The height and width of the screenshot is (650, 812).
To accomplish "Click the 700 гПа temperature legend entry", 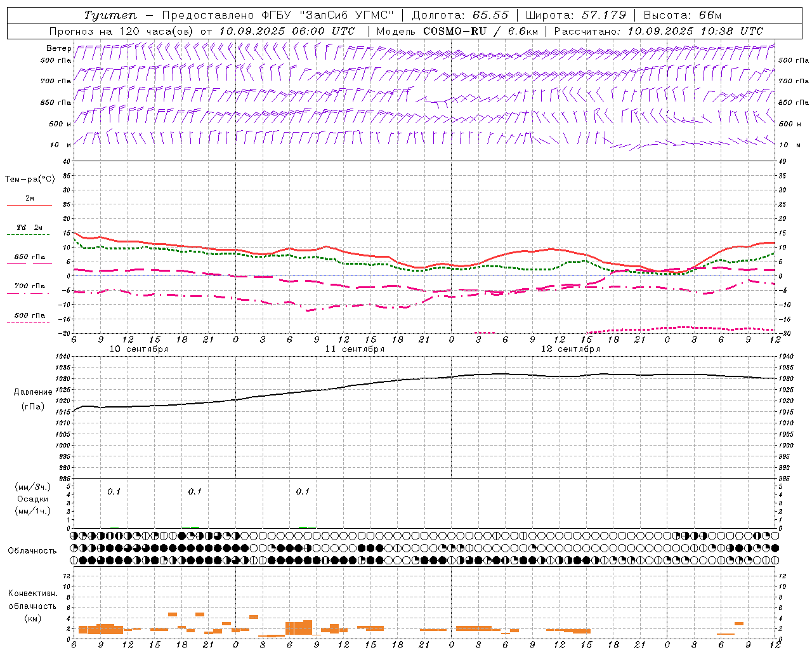I will point(29,286).
